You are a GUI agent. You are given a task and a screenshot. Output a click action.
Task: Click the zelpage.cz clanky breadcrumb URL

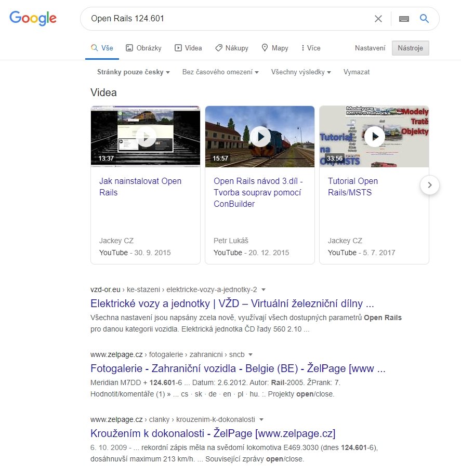(173, 419)
